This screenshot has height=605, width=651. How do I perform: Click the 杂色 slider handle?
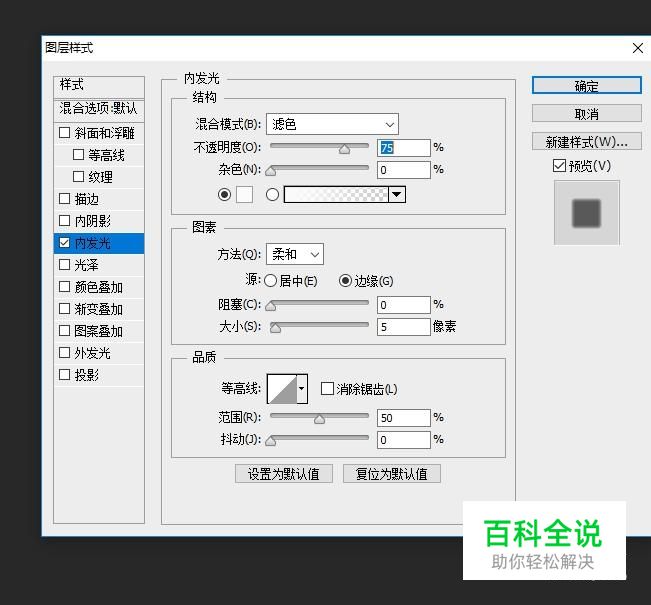coord(271,171)
